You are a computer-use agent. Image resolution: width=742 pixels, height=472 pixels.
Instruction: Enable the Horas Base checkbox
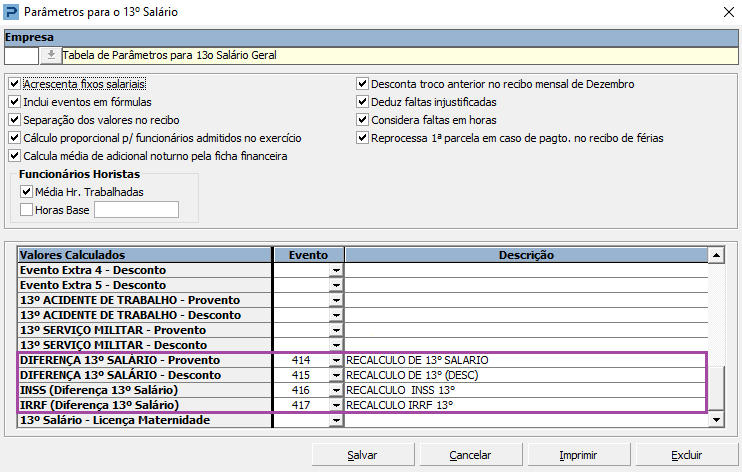pos(26,210)
